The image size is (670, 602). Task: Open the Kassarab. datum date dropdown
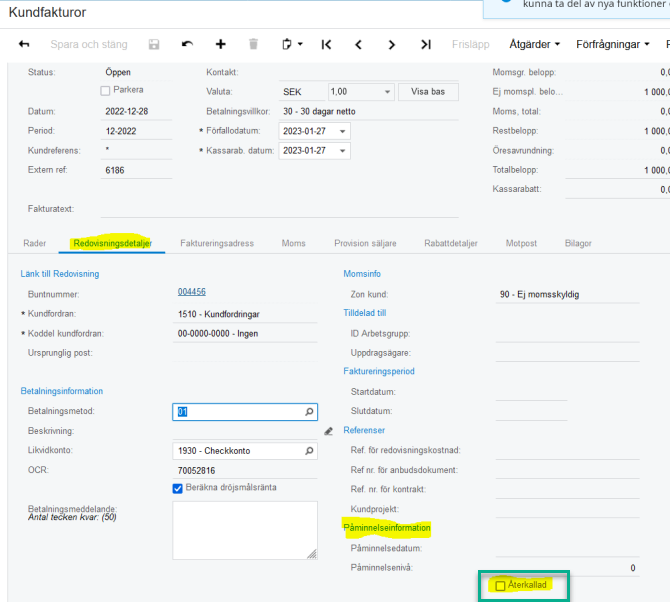(x=342, y=151)
